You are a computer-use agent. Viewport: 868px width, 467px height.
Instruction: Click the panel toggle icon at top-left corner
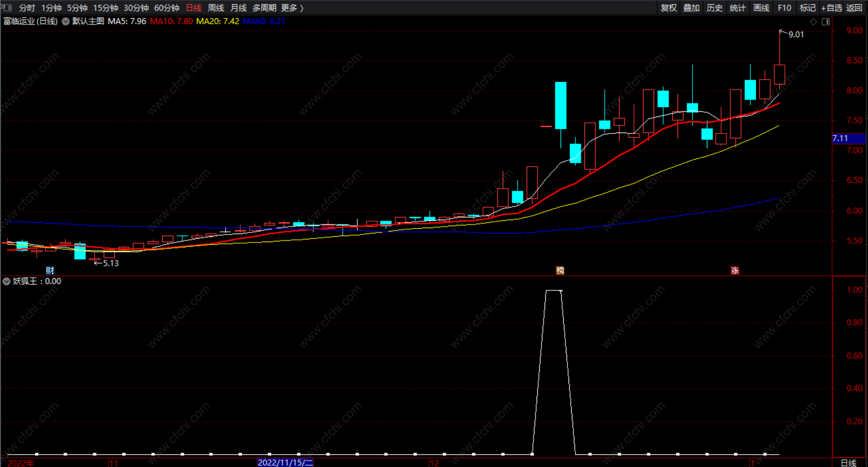[x=7, y=7]
